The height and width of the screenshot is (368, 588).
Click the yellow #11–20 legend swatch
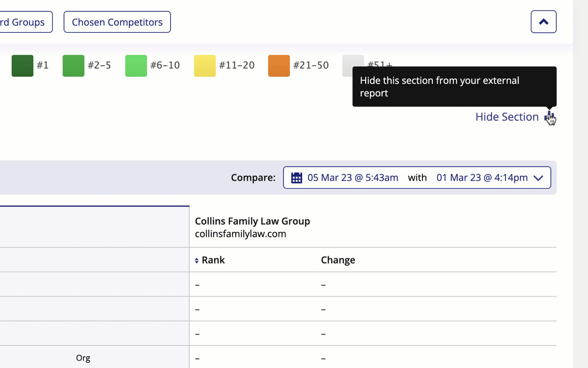point(205,65)
